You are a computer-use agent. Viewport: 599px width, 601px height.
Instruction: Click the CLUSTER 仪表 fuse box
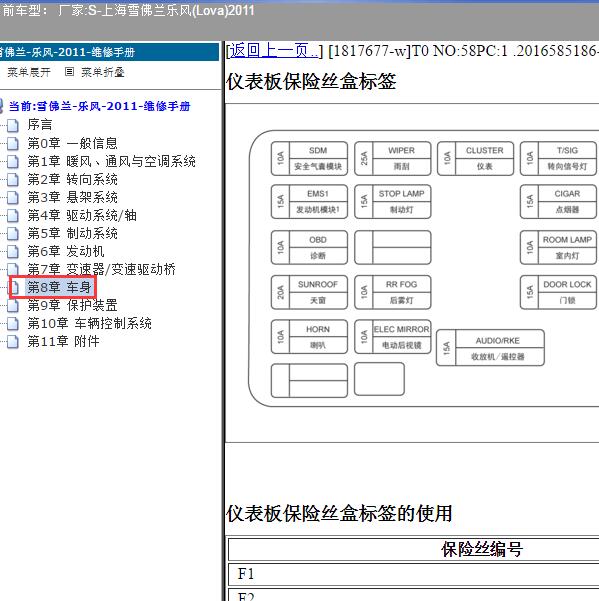(x=475, y=159)
